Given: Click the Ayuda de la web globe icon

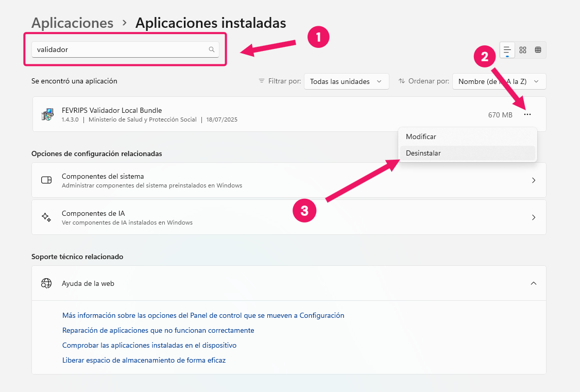Looking at the screenshot, I should coord(46,283).
